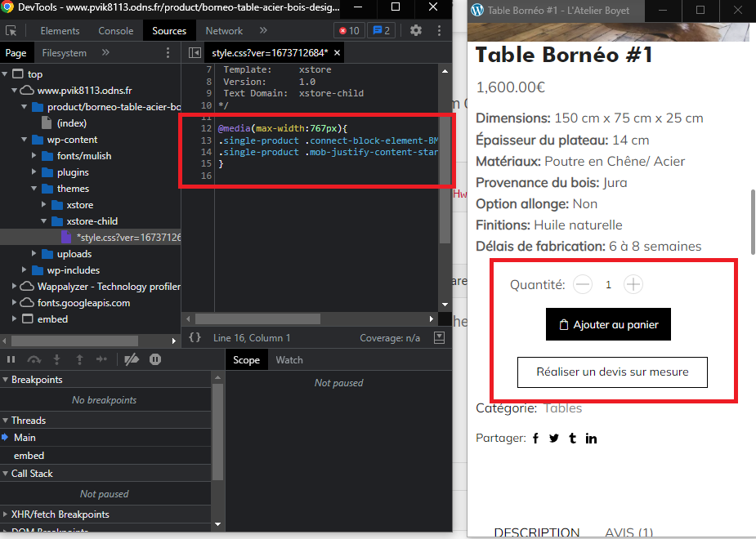Switch to Filesystem navigator tab
The image size is (756, 539).
pyautogui.click(x=64, y=53)
